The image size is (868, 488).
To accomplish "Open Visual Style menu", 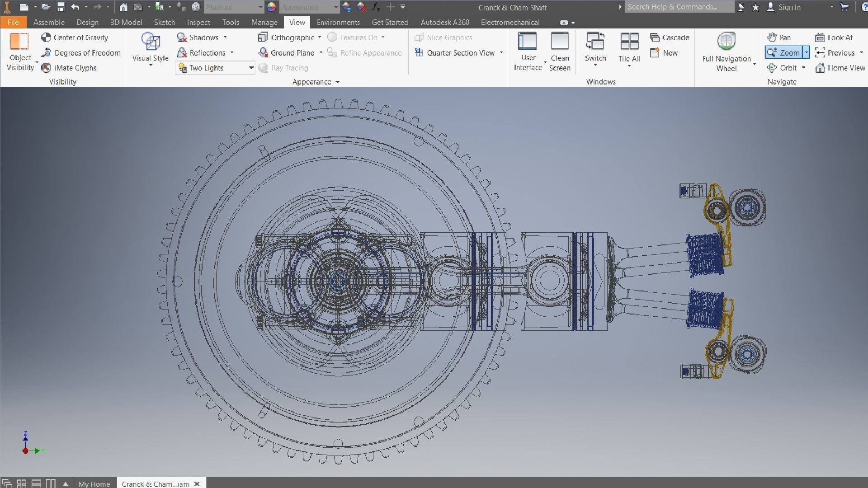I will pos(151,49).
